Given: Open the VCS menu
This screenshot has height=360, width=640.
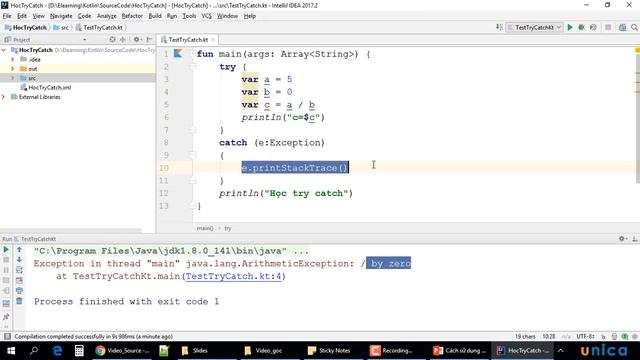Looking at the screenshot, I should tap(207, 16).
